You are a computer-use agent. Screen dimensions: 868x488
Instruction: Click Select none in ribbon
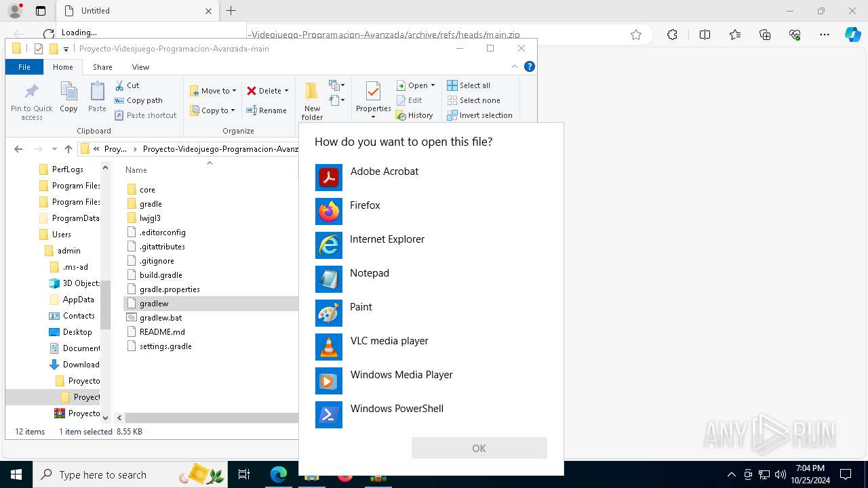pos(473,100)
